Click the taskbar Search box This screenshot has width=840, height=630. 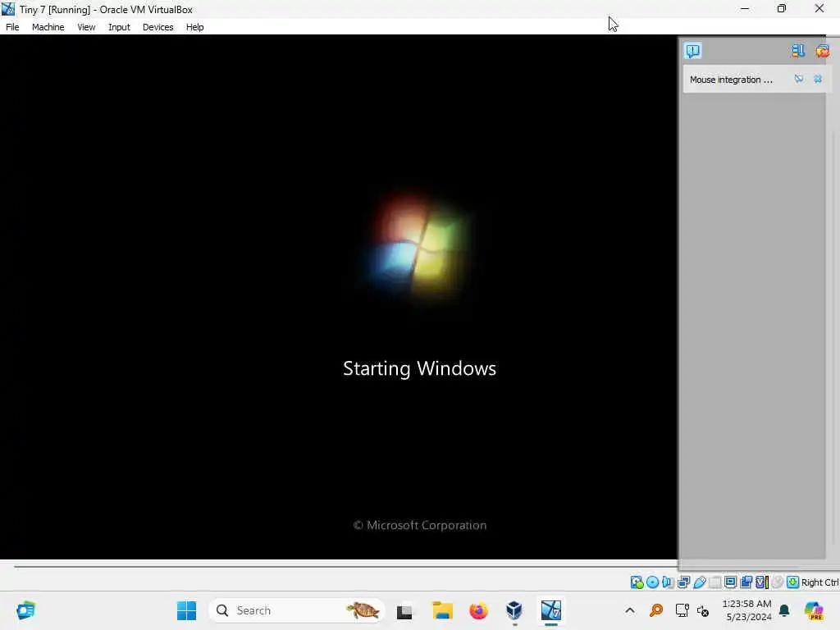click(296, 610)
